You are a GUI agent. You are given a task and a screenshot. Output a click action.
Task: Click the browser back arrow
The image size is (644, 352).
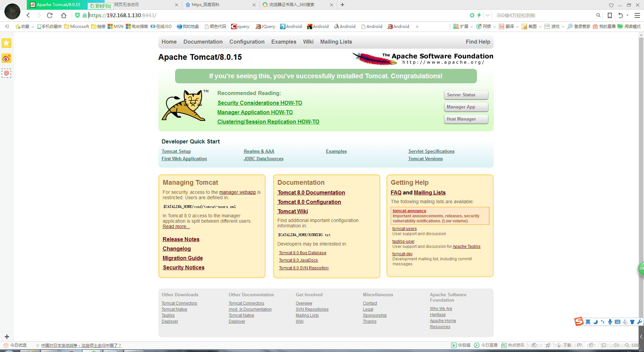coord(28,15)
